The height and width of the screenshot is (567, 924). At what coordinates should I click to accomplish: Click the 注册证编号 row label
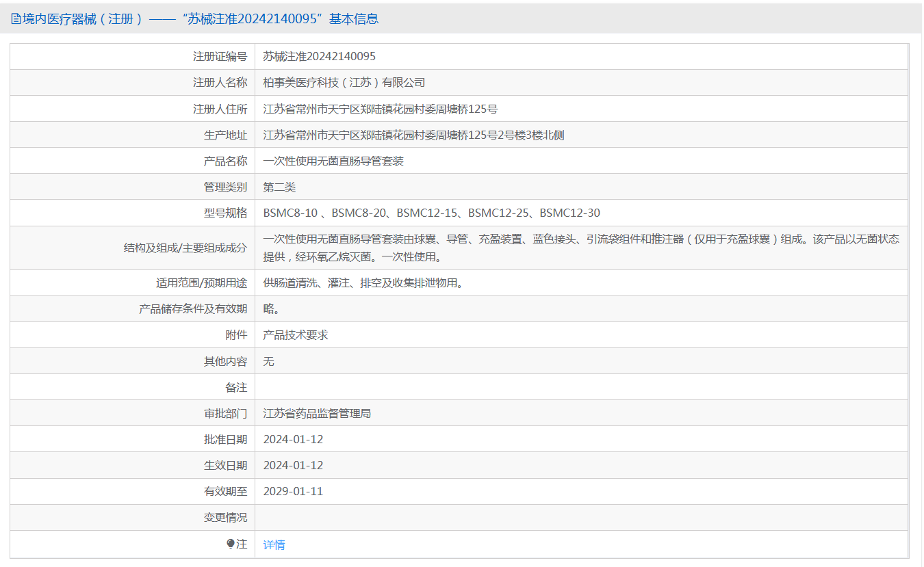click(220, 56)
